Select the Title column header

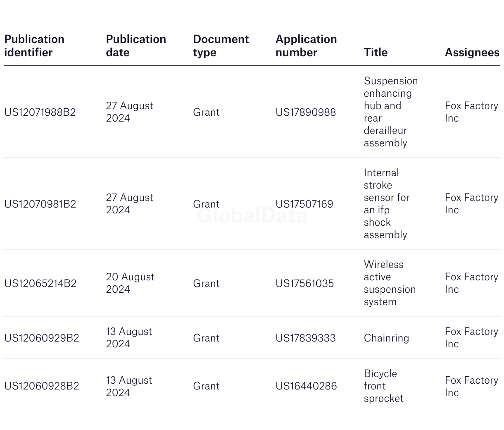pos(376,53)
